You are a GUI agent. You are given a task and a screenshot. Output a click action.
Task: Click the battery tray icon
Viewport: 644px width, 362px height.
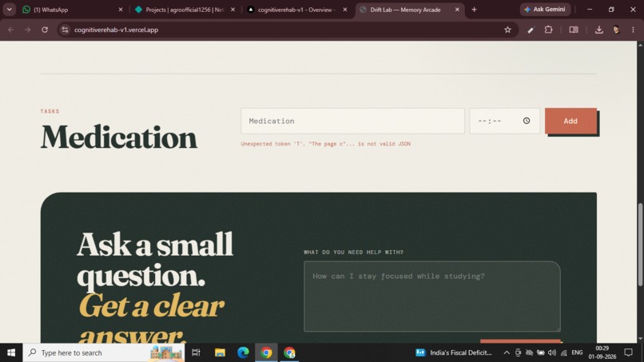pyautogui.click(x=540, y=352)
